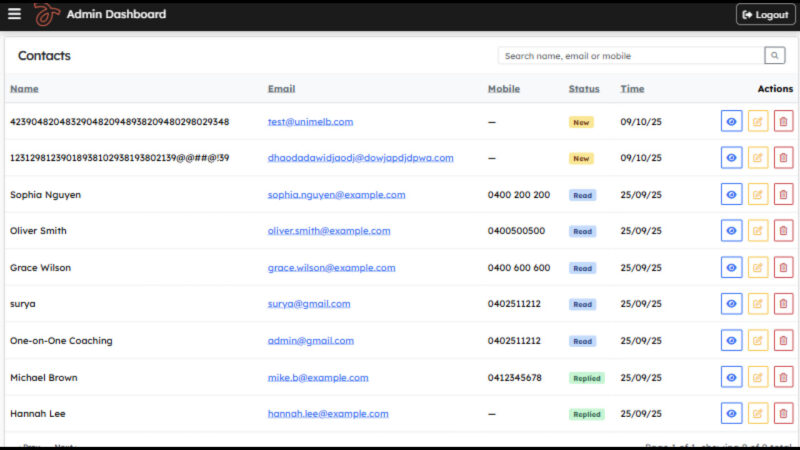View Sophia Nguyen's contact details
Viewport: 800px width, 450px height.
click(731, 195)
